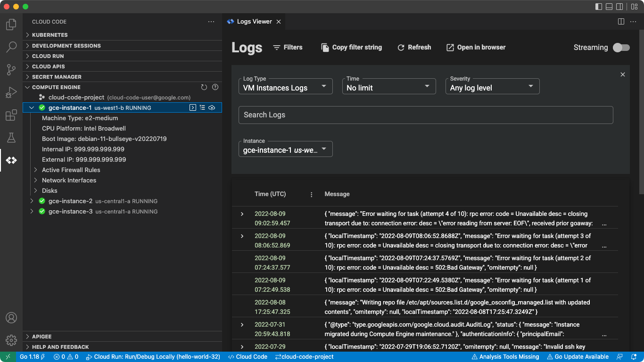Click the remote window status bar icon
644x362 pixels.
point(8,357)
